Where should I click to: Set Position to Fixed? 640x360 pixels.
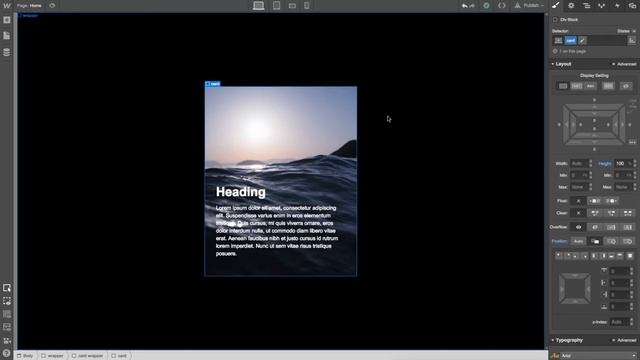pyautogui.click(x=628, y=242)
